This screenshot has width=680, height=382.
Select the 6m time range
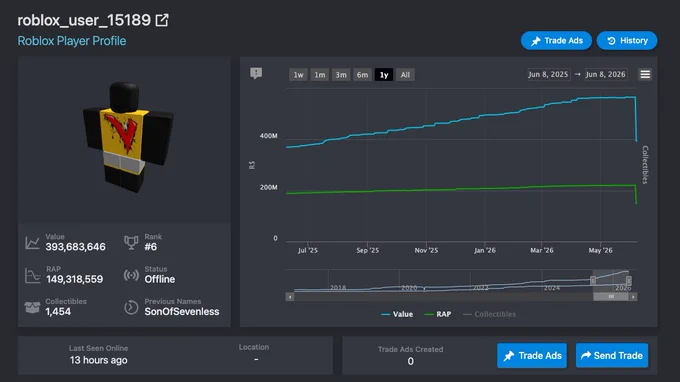[362, 75]
